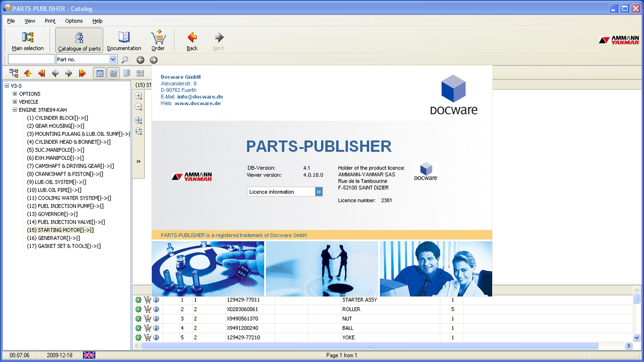Select the Catalogue of parts button
The image size is (644, 362).
coord(79,40)
